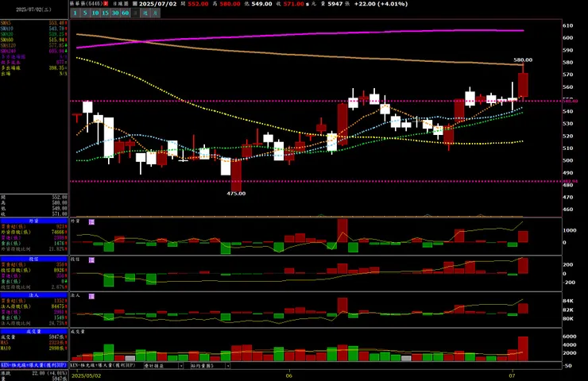Click the 74666 holdings value in 外資 panel

pyautogui.click(x=60, y=233)
